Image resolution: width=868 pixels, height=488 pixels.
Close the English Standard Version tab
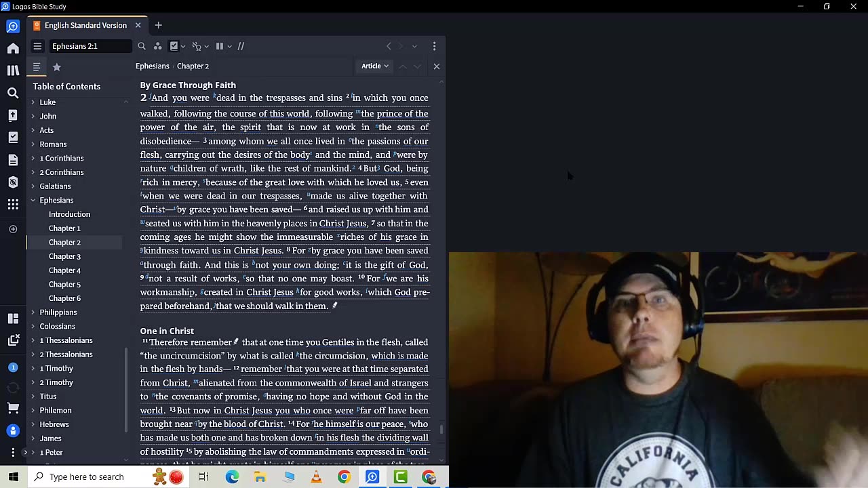coord(138,25)
